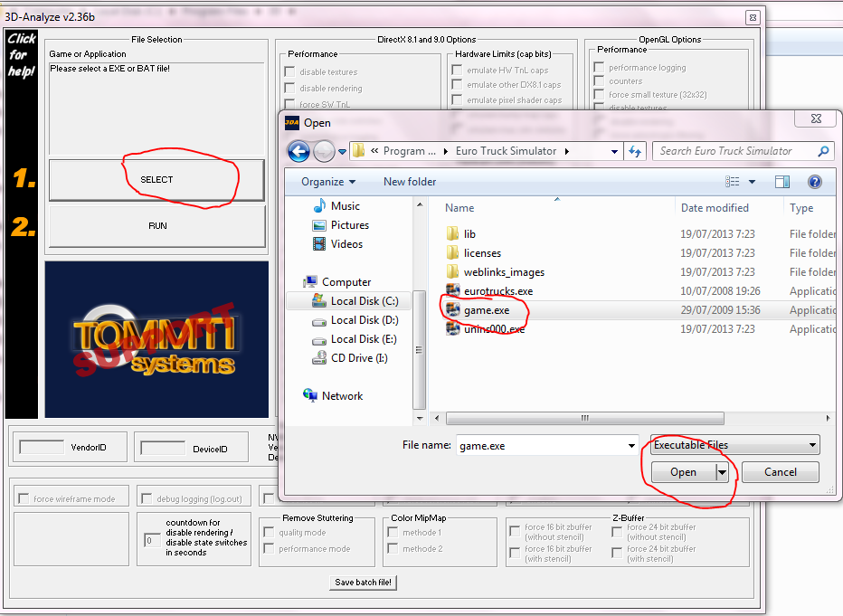Enable the disable rendering checkbox

[x=289, y=88]
